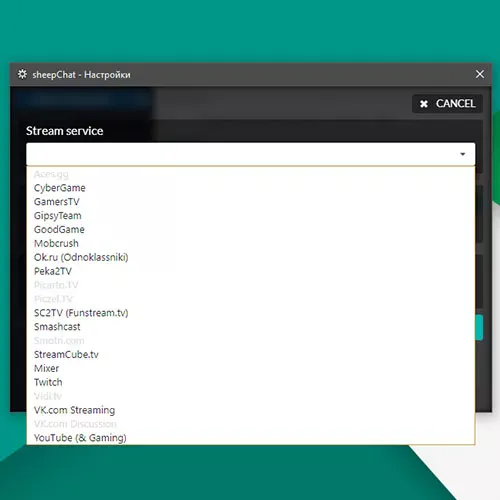The height and width of the screenshot is (500, 500).
Task: Focus the Stream service selection field
Action: click(251, 154)
